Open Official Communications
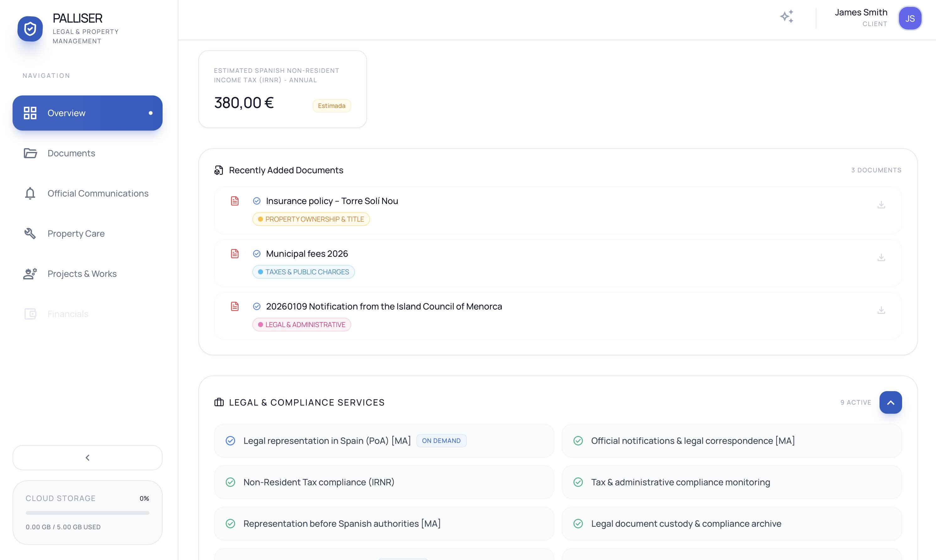936x560 pixels. tap(88, 193)
